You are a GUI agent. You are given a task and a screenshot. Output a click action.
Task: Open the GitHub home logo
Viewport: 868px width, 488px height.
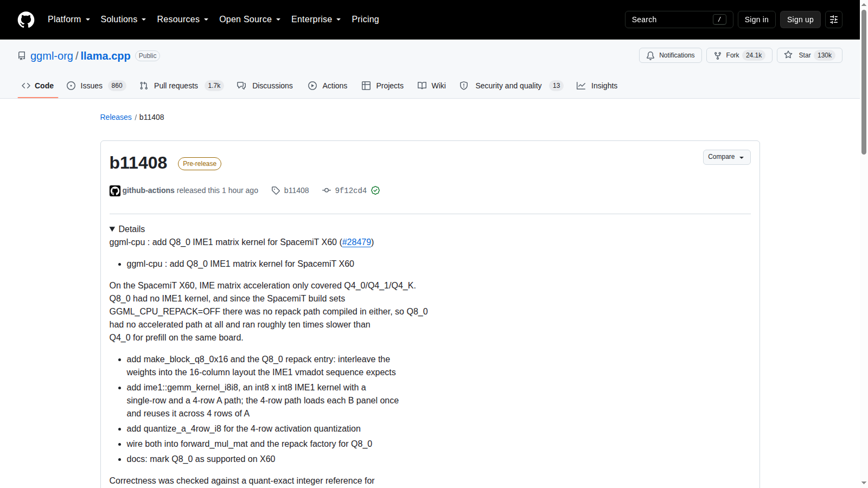26,20
